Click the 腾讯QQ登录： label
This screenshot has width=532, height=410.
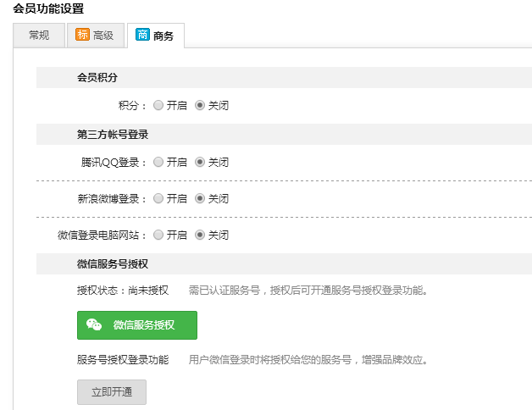[x=114, y=163]
